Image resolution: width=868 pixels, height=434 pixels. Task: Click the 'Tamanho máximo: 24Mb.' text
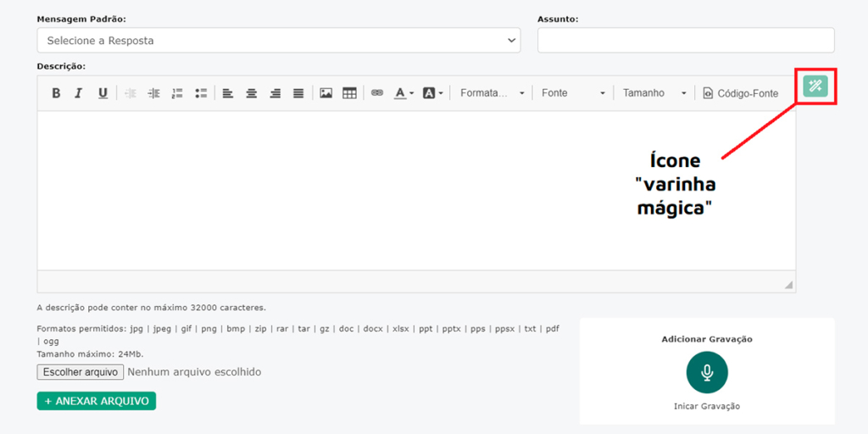(90, 353)
